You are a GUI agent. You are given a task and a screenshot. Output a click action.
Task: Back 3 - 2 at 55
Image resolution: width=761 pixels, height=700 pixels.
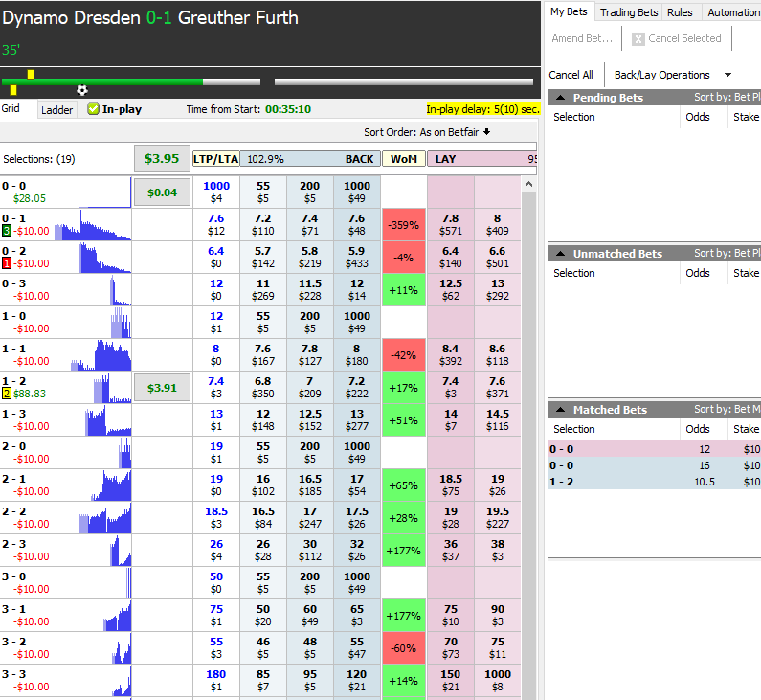coord(357,647)
